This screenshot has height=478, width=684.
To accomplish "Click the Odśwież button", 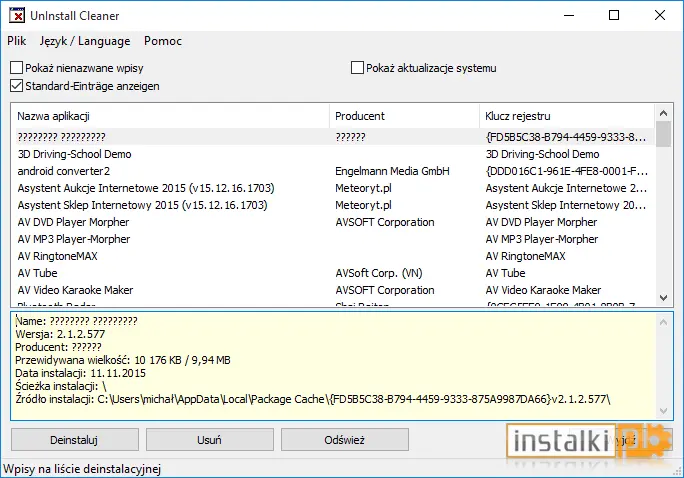I will coord(345,440).
